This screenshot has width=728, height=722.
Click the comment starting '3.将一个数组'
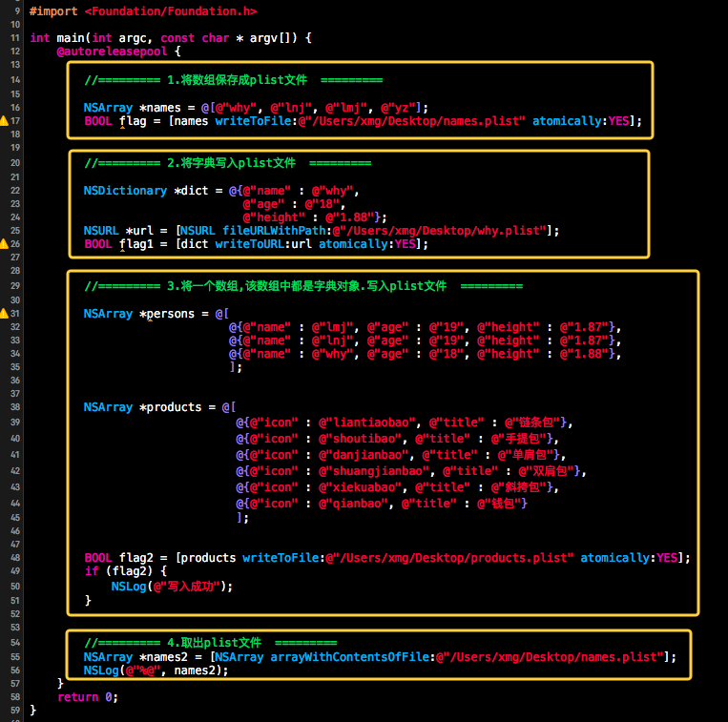coord(306,286)
